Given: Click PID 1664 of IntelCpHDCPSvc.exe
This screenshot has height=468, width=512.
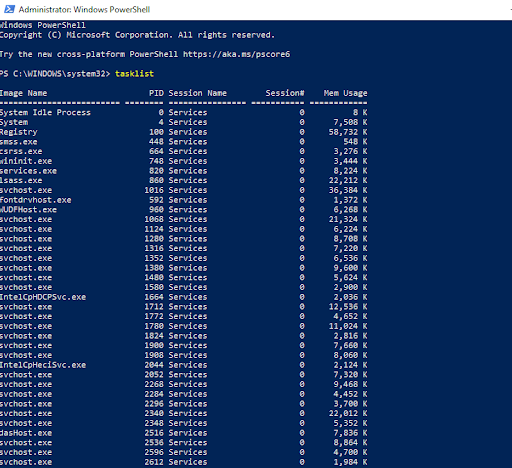Looking at the screenshot, I should (154, 297).
